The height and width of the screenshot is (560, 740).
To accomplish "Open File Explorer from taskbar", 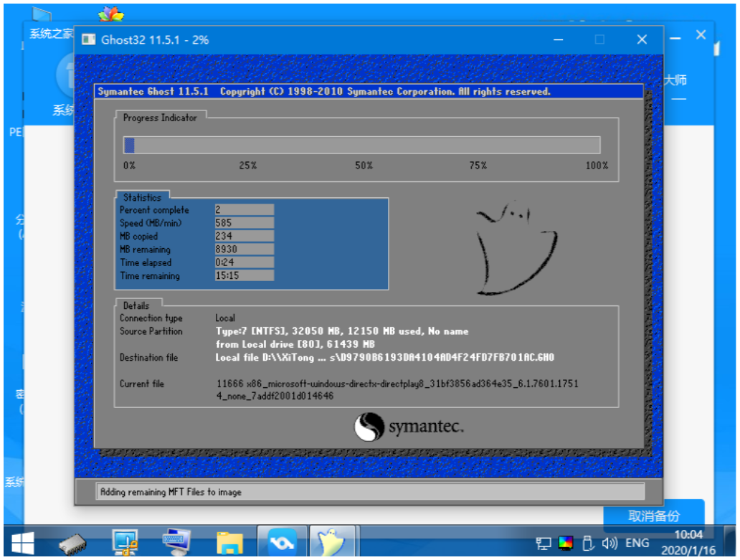I will [x=229, y=543].
